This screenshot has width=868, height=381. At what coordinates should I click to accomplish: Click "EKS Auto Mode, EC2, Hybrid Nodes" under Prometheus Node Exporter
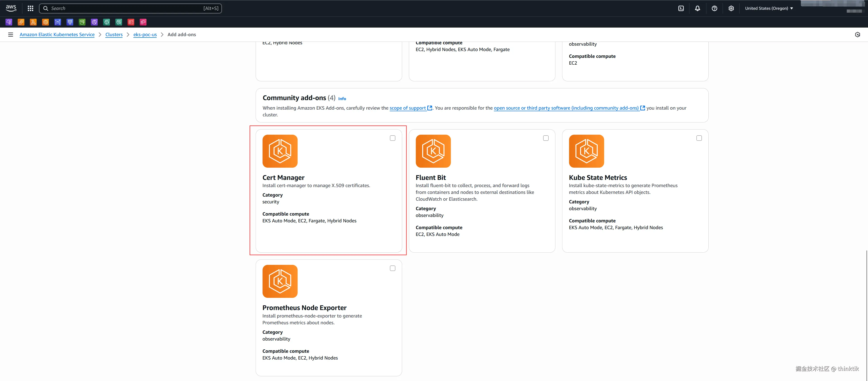click(x=300, y=358)
